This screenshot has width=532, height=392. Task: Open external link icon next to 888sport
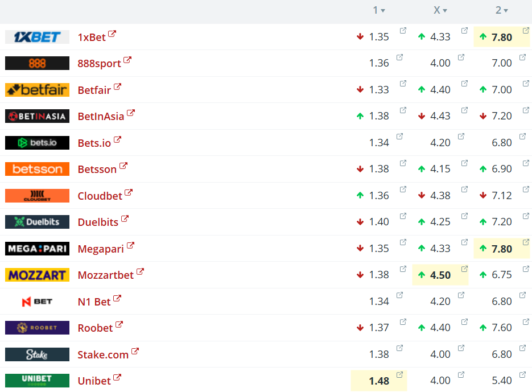click(x=127, y=60)
